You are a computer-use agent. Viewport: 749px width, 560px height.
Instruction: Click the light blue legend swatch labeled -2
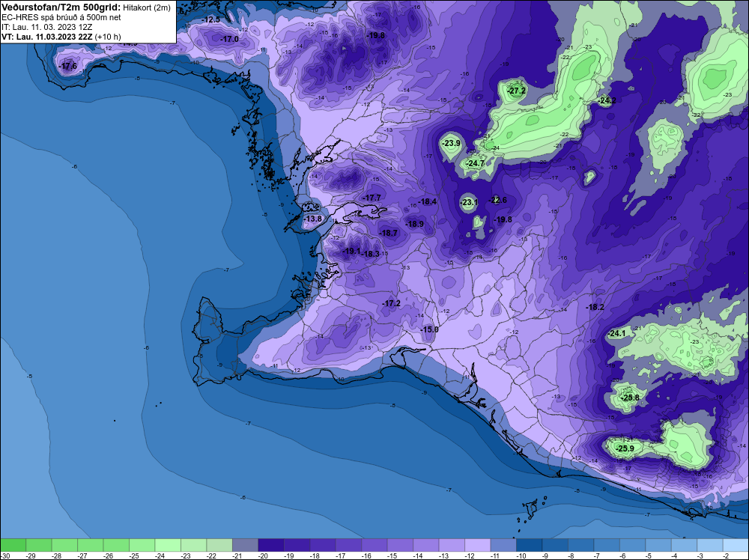click(x=736, y=545)
